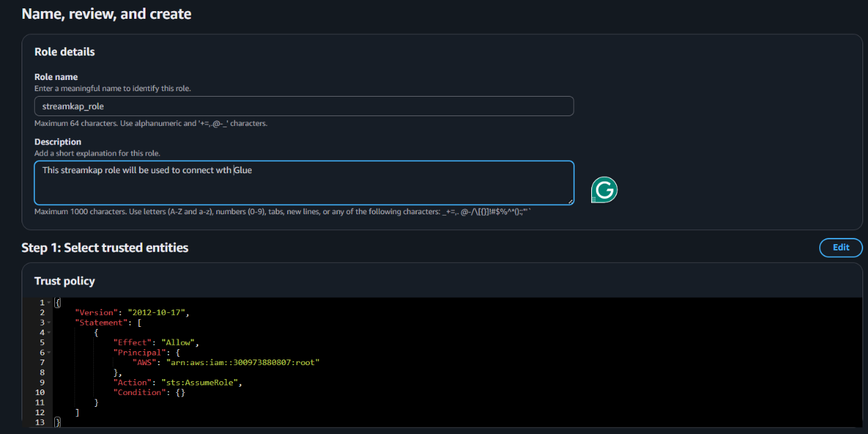The image size is (868, 434).
Task: Click the "Trust policy" heading
Action: [65, 281]
